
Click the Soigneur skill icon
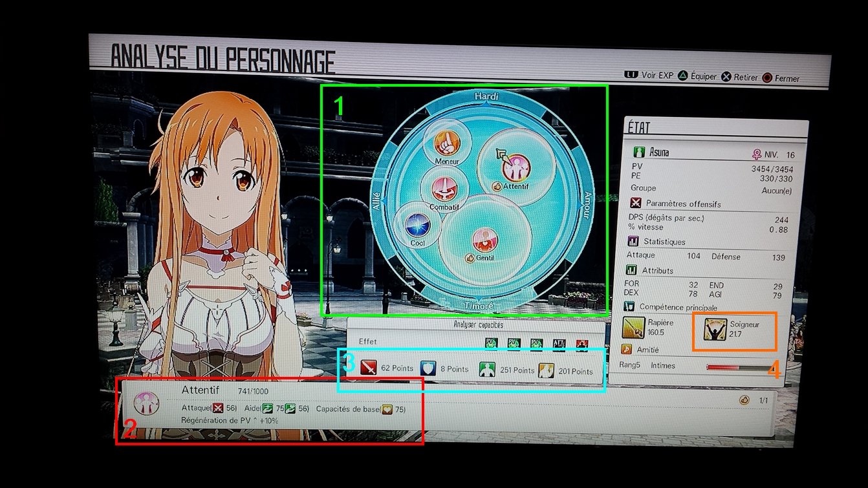click(714, 328)
